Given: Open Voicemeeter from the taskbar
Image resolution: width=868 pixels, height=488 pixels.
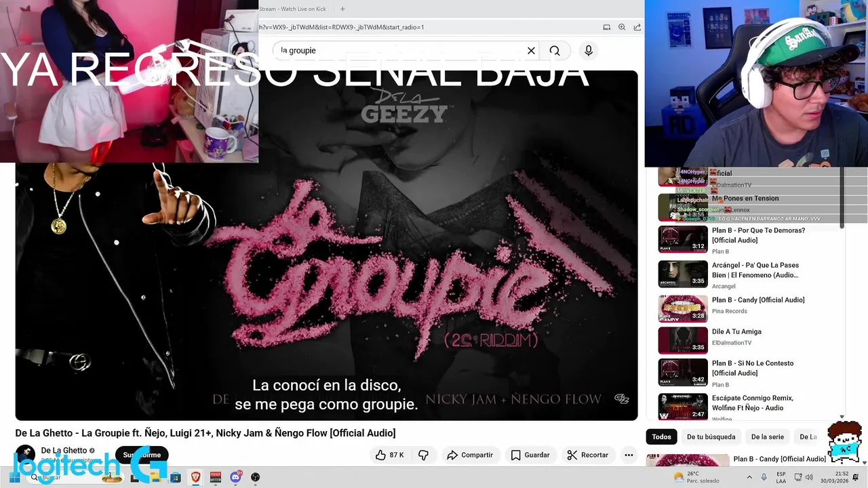Looking at the screenshot, I should point(216,477).
